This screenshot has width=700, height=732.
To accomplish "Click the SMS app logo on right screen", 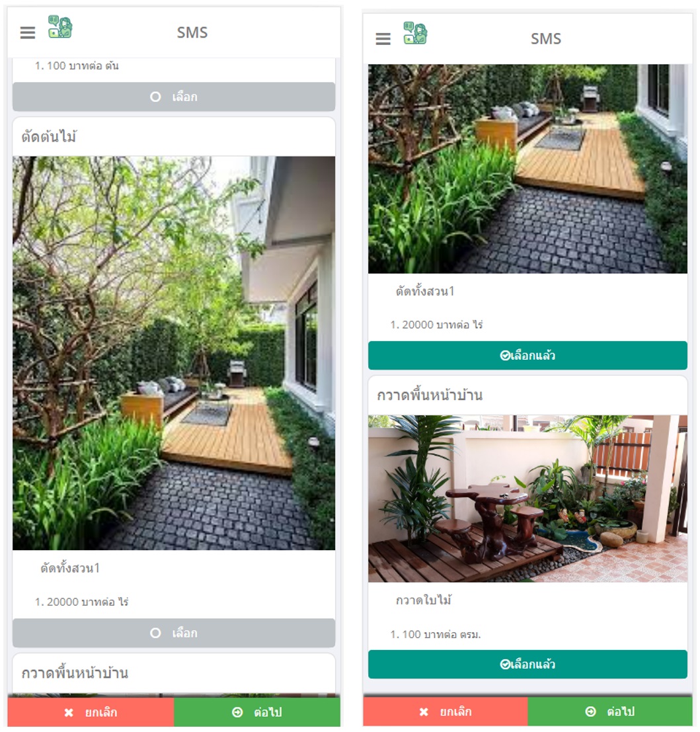I will (415, 33).
